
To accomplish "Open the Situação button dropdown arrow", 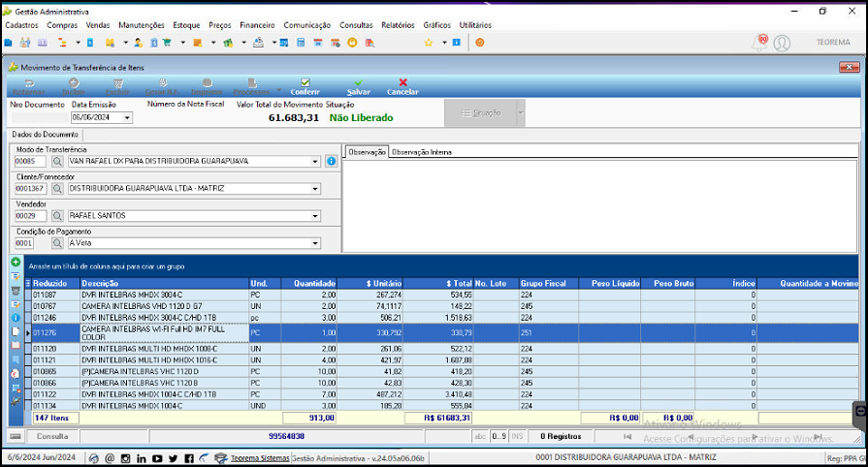I will click(521, 113).
